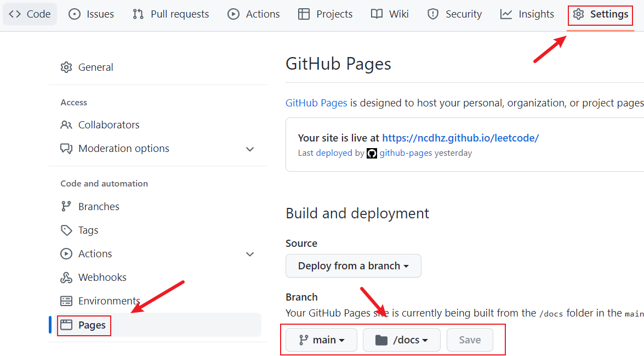Click the server icon beside Environments
Viewport: 644px width, 356px height.
coord(66,301)
